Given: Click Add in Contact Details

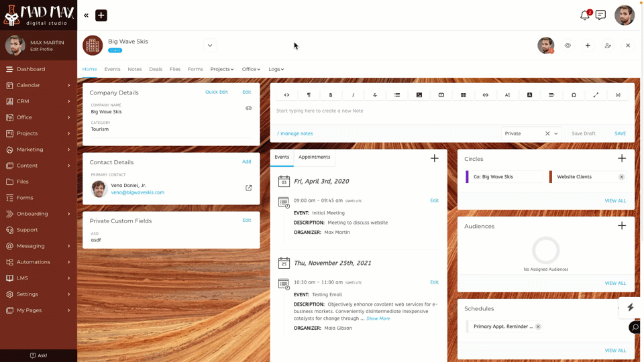Looking at the screenshot, I should (x=246, y=162).
